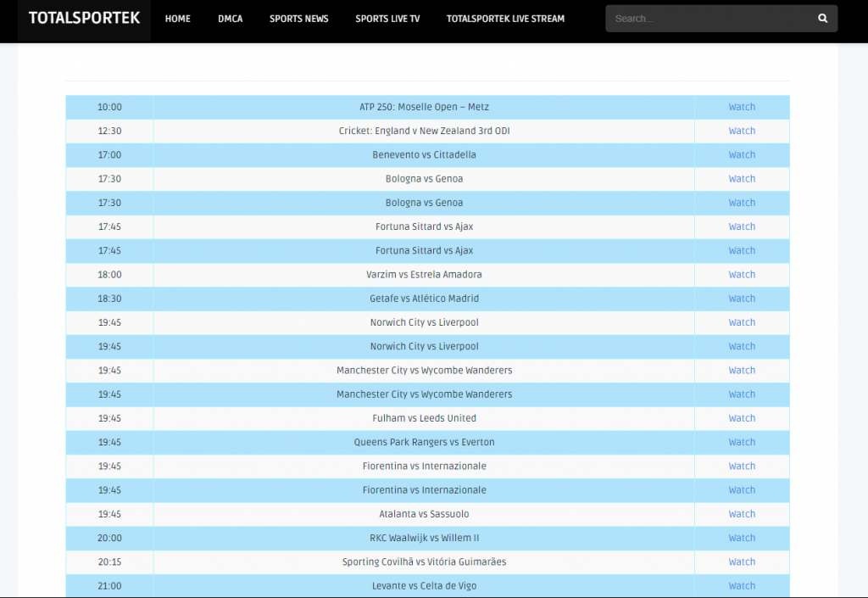Select Varzim vs Estrela Amadora match title

(424, 275)
